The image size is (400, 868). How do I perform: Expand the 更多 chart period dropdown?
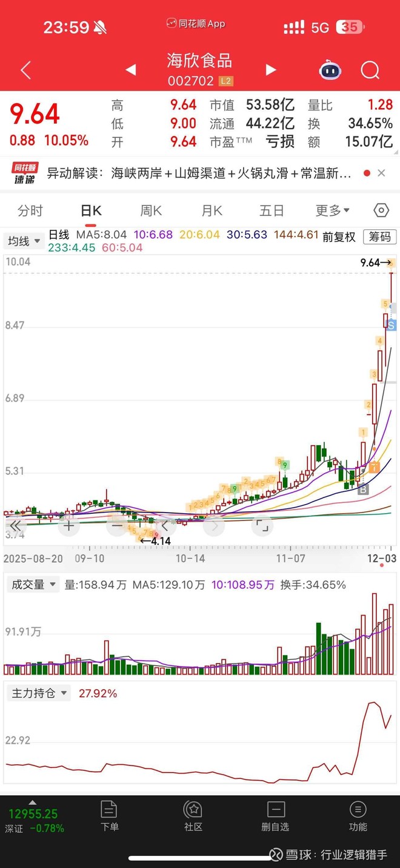click(x=333, y=210)
